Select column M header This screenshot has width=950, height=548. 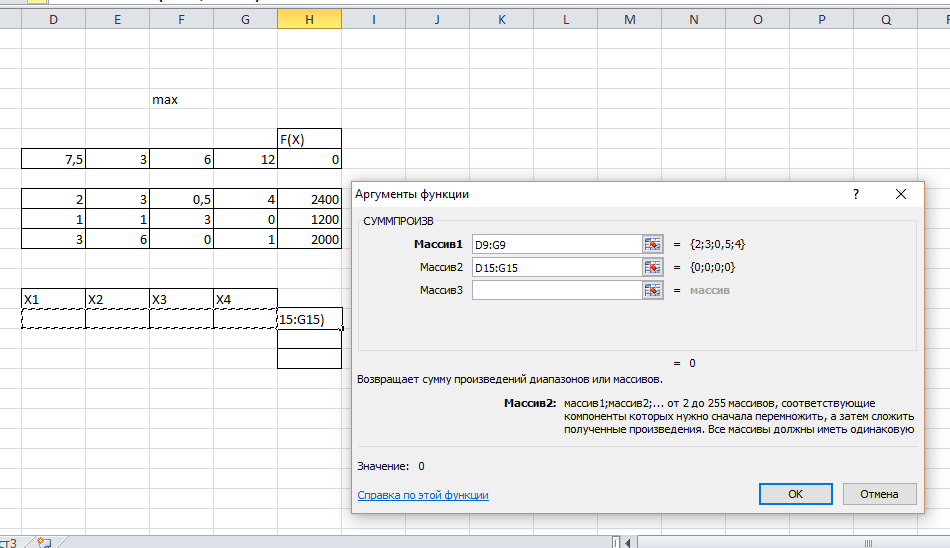pyautogui.click(x=629, y=19)
